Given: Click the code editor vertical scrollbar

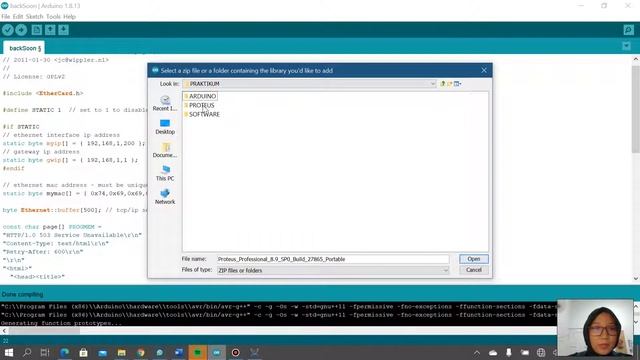Looking at the screenshot, I should (636, 109).
